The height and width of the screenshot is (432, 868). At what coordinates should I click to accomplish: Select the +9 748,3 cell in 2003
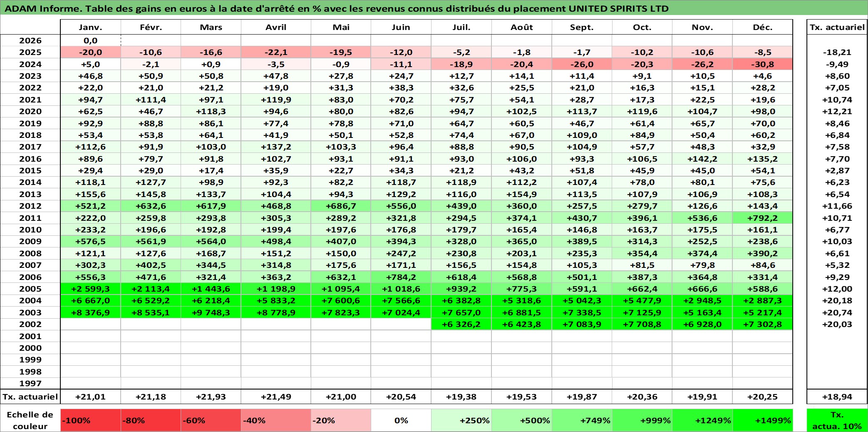click(211, 312)
